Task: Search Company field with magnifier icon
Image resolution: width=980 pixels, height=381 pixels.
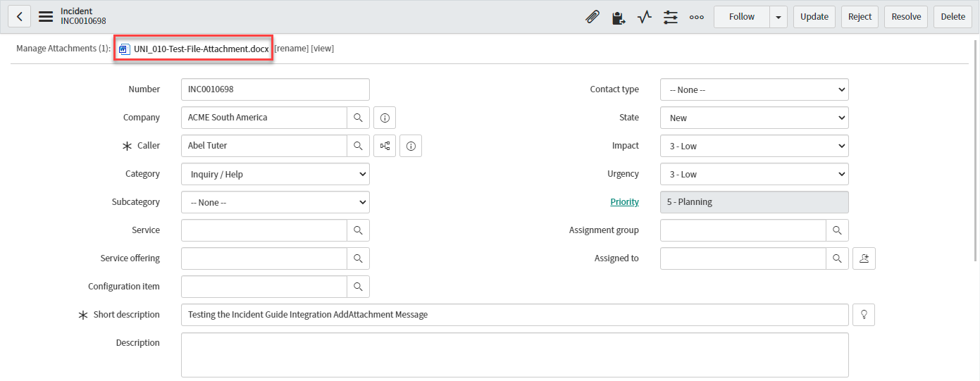Action: click(358, 118)
